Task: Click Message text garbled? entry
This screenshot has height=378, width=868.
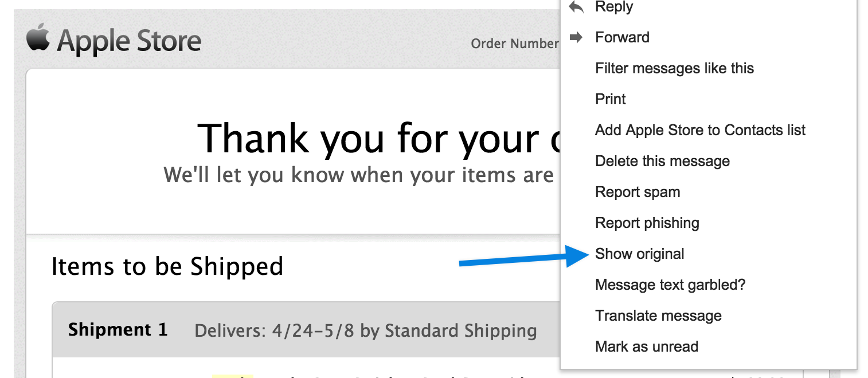Action: pos(670,285)
